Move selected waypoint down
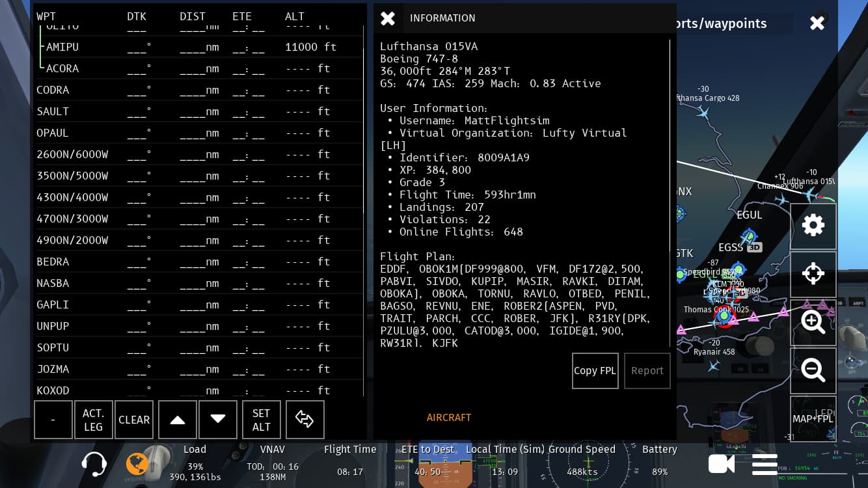868x488 pixels. [218, 420]
